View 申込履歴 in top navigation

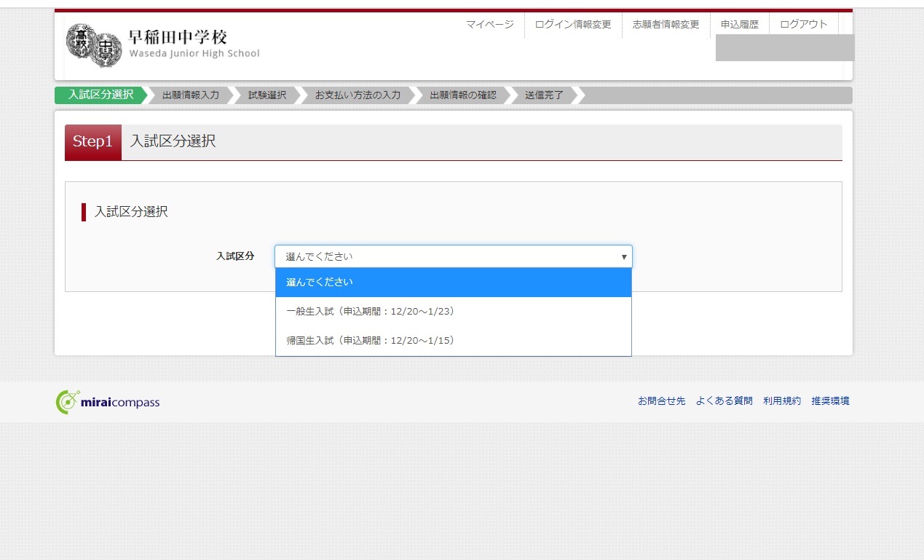(x=740, y=24)
